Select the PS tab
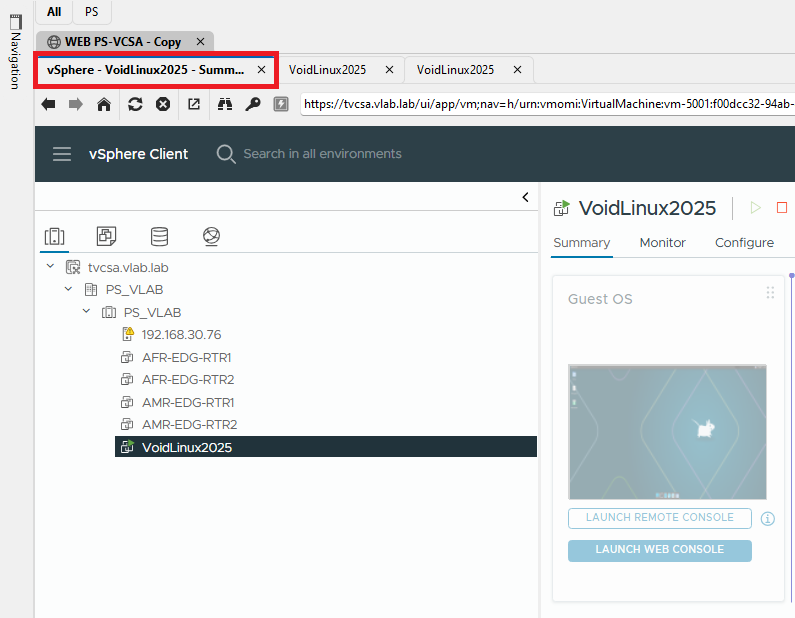This screenshot has height=618, width=795. (92, 12)
